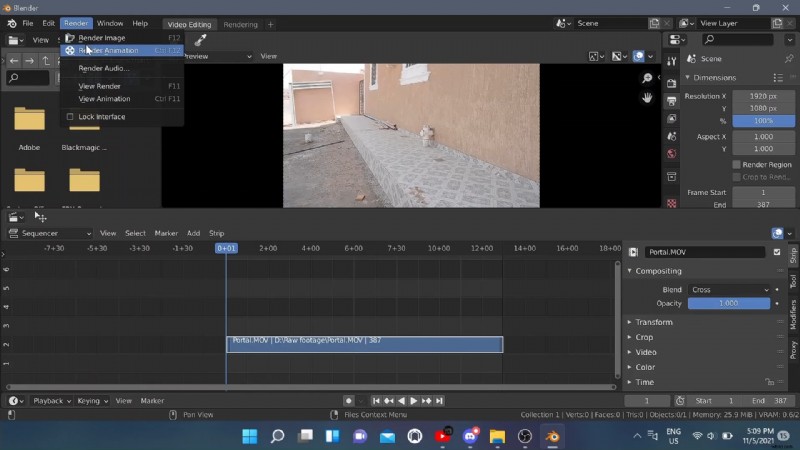Open the Edit menu
The image size is (800, 450).
[48, 23]
